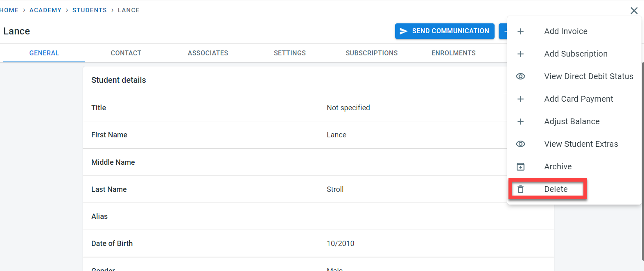The image size is (644, 271).
Task: Choose Delete from the actions menu
Action: (x=556, y=189)
